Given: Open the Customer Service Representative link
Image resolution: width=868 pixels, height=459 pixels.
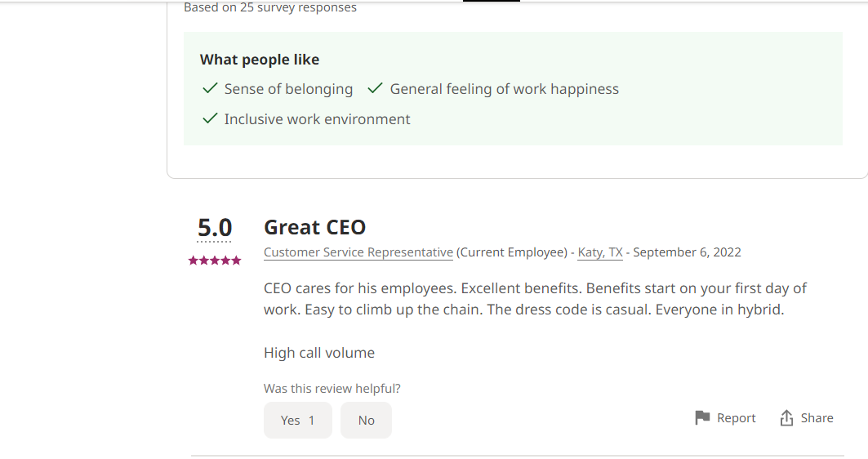Looking at the screenshot, I should [358, 252].
